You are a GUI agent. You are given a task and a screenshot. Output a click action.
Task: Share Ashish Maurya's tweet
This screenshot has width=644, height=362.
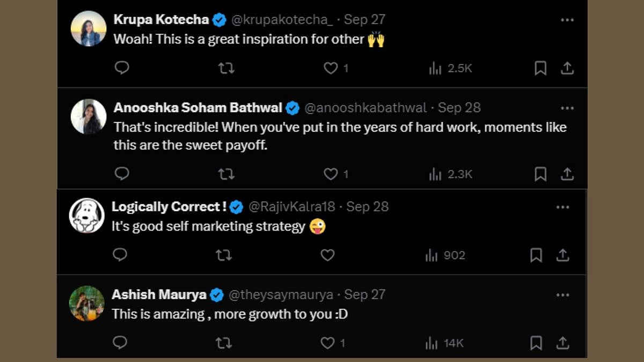tap(562, 343)
